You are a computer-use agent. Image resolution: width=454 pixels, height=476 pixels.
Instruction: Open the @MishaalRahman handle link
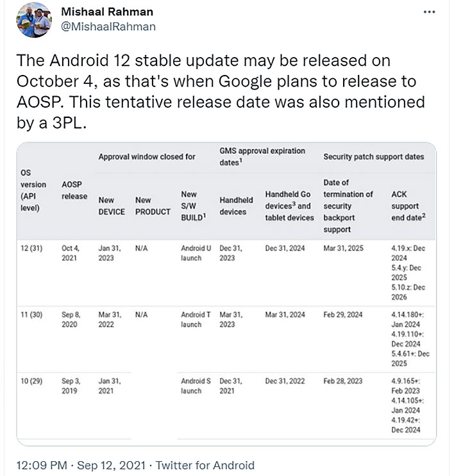click(108, 27)
